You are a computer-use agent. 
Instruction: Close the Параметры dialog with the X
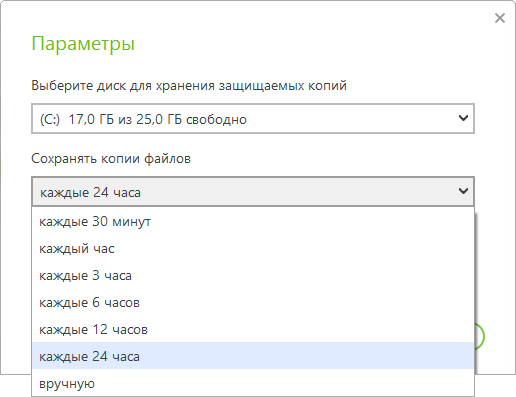point(500,18)
